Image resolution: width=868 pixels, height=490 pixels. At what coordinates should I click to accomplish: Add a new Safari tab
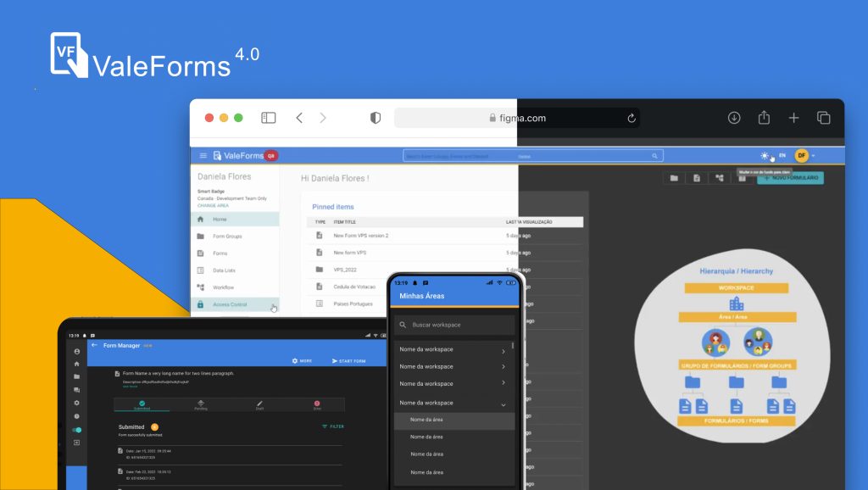(793, 117)
